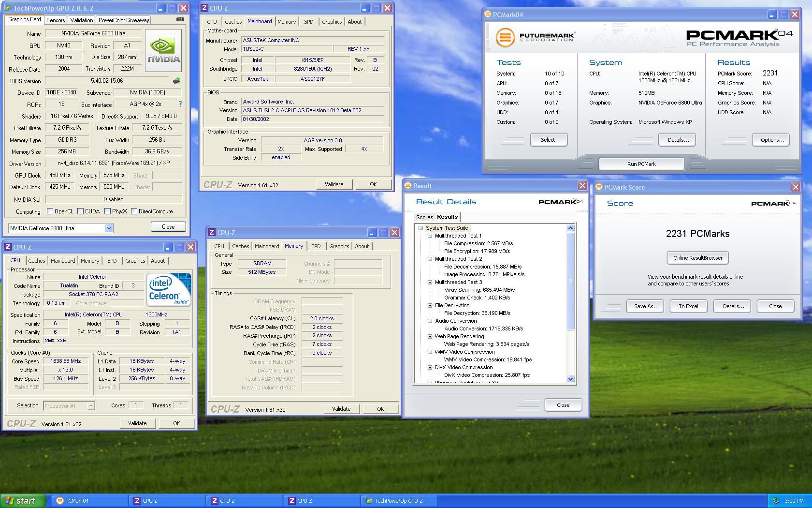Screen dimensions: 812x508
Task: Click the CAS# Latency 2.0 clocks field
Action: click(x=322, y=318)
